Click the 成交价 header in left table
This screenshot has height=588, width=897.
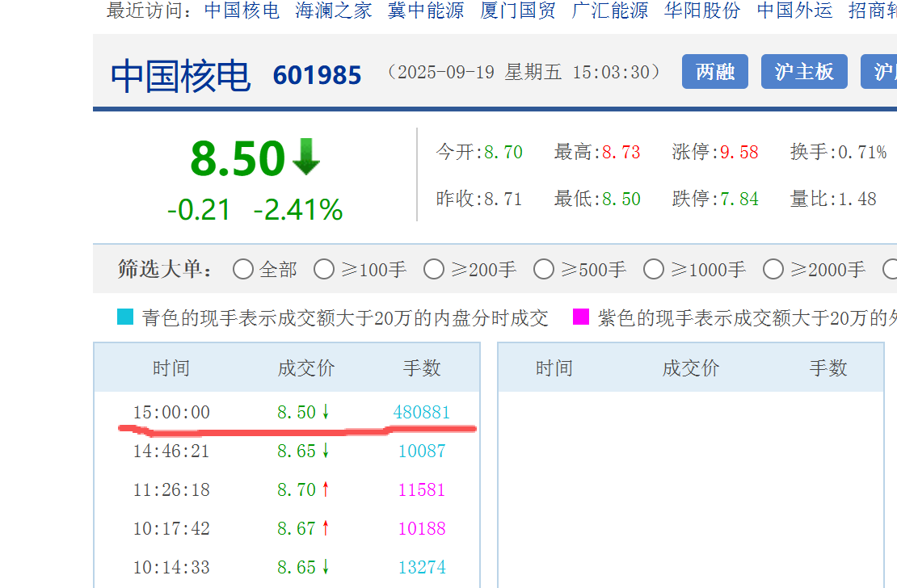pos(306,367)
